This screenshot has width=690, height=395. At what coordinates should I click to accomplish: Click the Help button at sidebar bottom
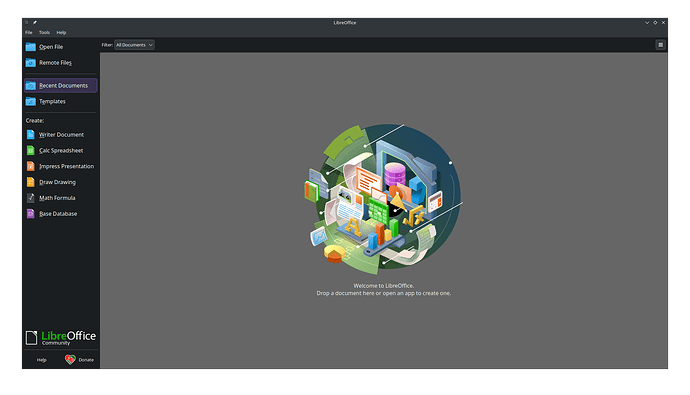click(x=41, y=360)
